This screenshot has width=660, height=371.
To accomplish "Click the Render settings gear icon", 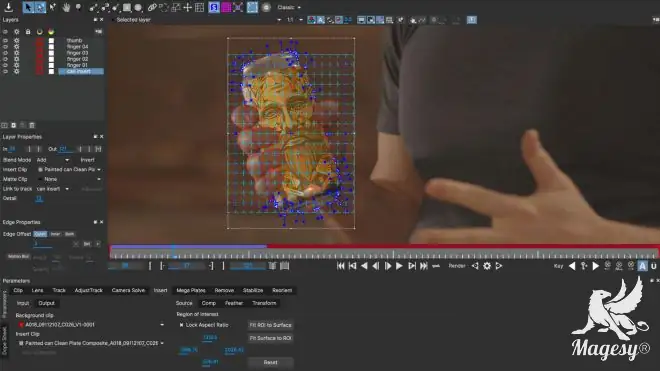I will click(x=487, y=266).
